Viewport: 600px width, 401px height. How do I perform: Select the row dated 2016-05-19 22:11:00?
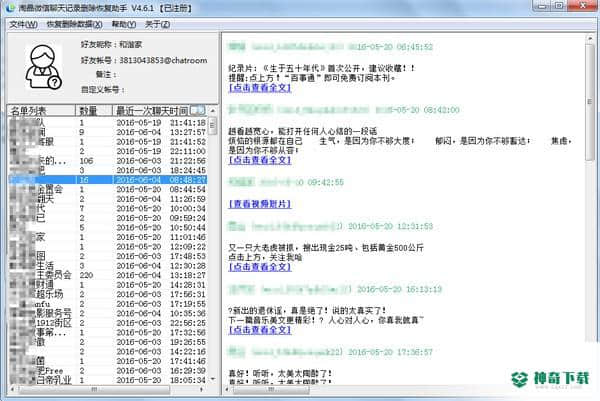click(x=108, y=152)
